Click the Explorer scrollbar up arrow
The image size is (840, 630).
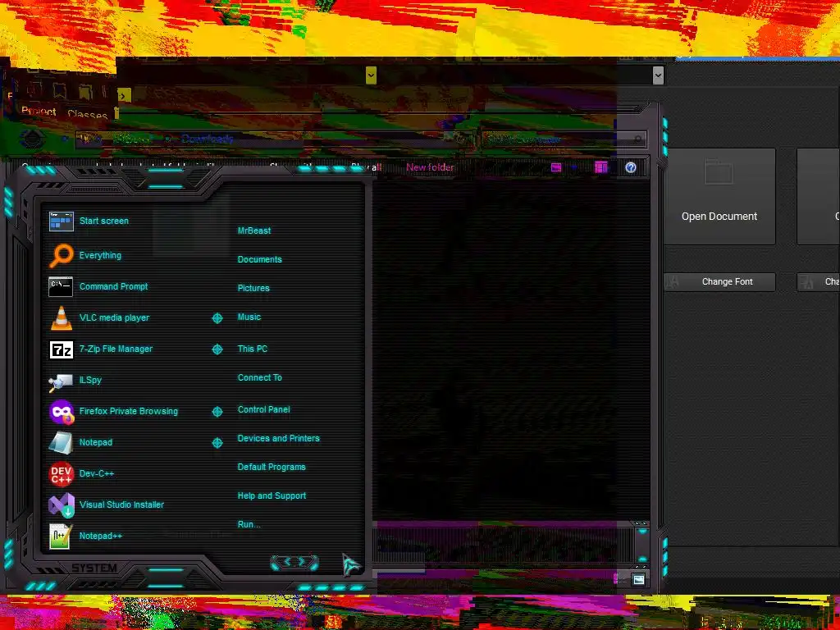(x=642, y=532)
